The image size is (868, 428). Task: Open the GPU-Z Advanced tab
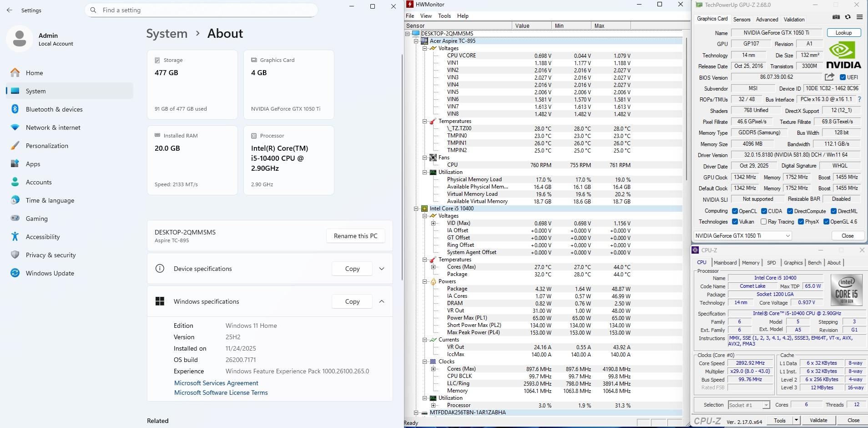[x=767, y=19]
